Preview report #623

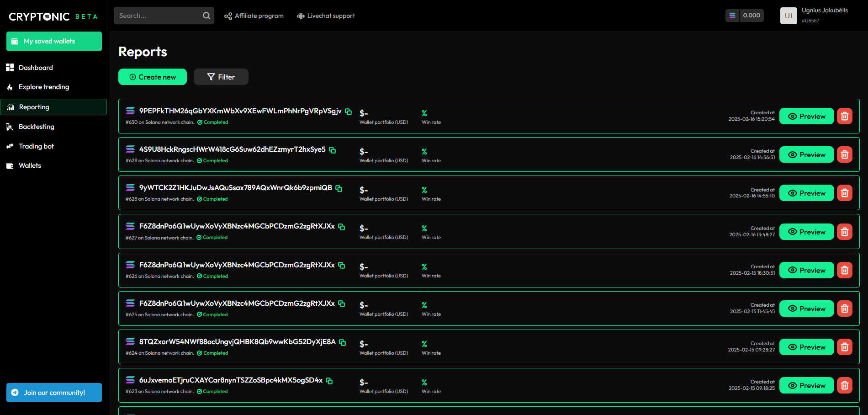[x=807, y=385]
